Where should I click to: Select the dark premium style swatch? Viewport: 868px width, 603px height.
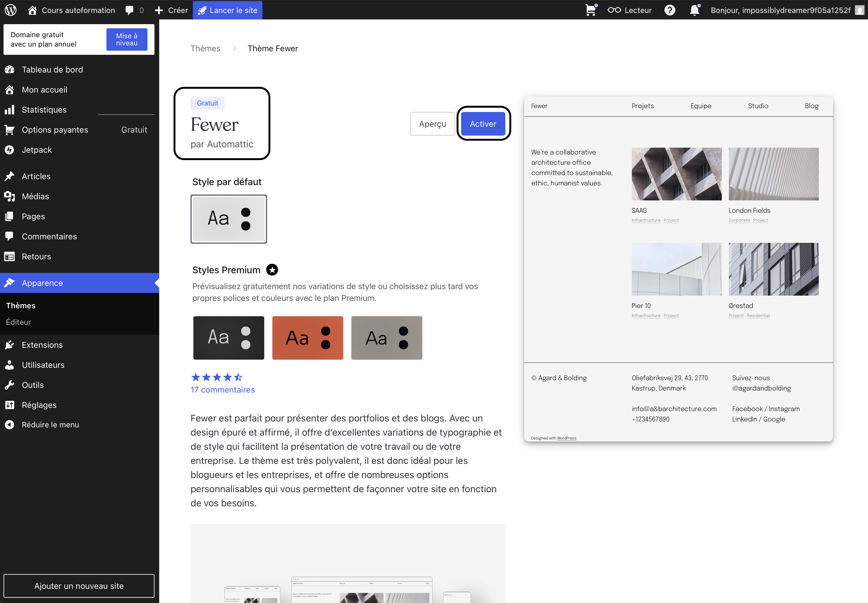tap(228, 337)
